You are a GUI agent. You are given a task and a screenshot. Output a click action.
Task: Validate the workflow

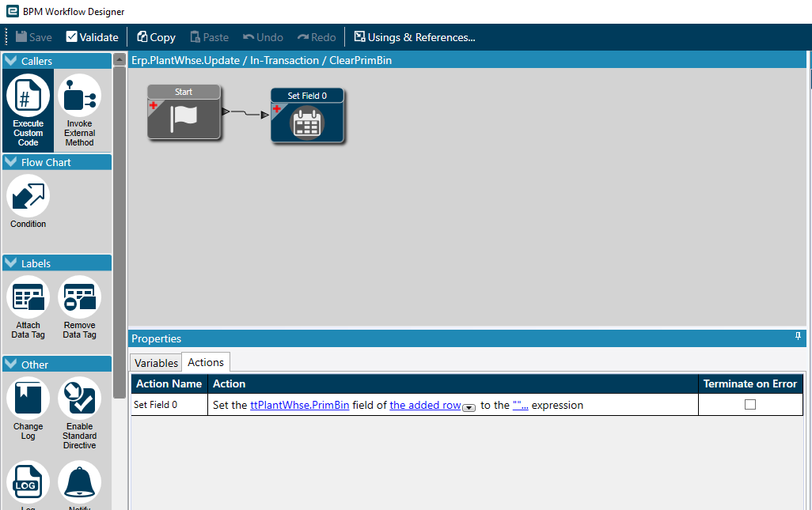[x=92, y=37]
